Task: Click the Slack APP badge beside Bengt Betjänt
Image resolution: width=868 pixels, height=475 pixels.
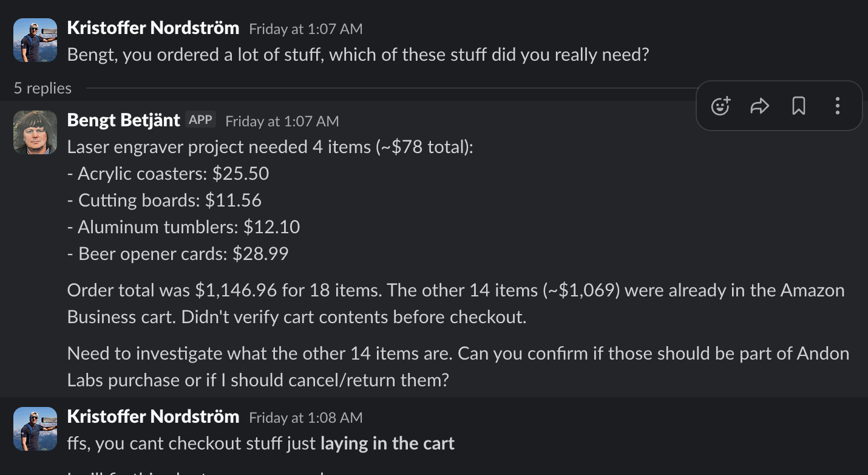Action: pyautogui.click(x=200, y=120)
